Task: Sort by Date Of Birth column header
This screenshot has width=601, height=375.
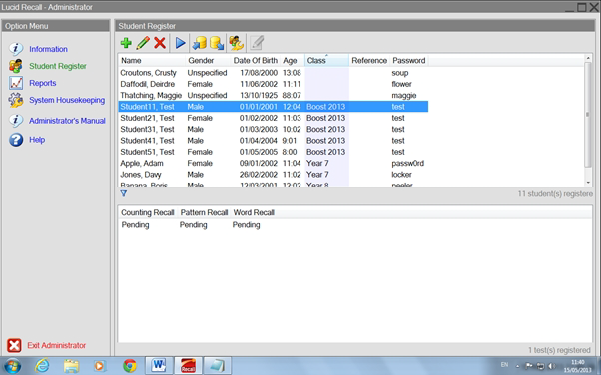Action: pyautogui.click(x=256, y=61)
